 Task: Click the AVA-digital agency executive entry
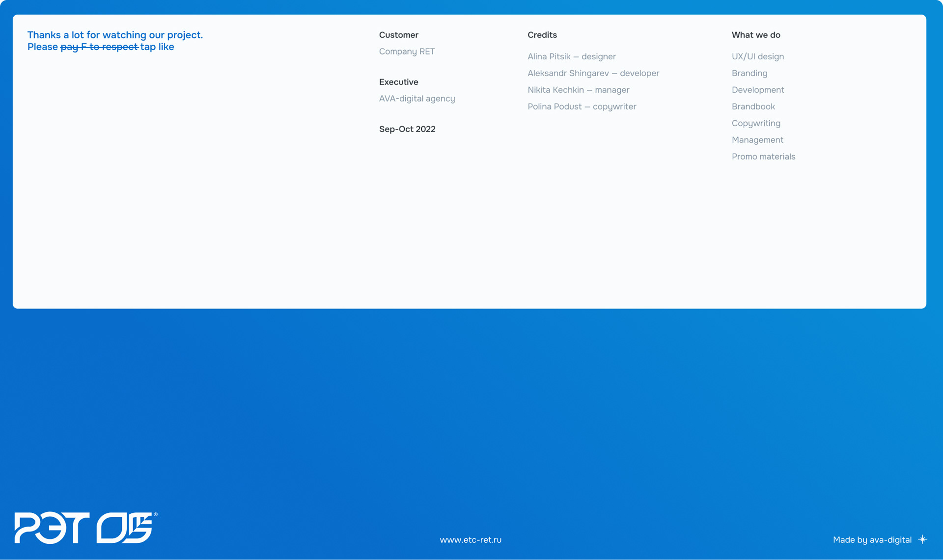[x=417, y=99]
